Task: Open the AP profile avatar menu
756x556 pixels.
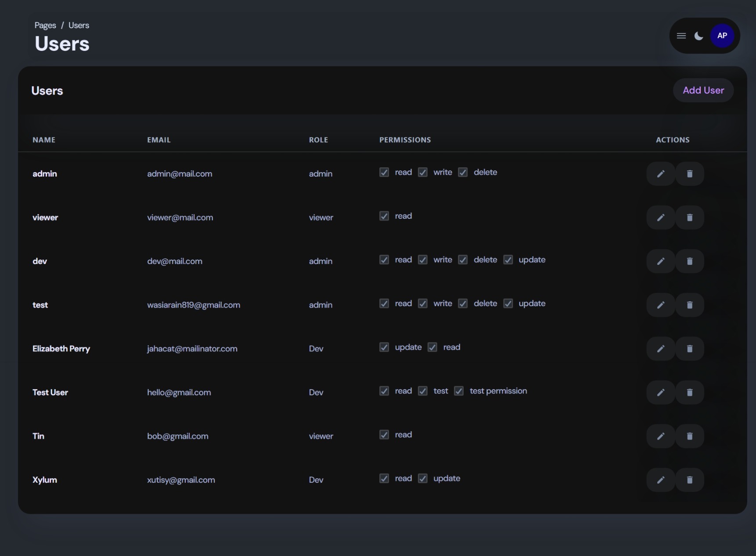Action: pyautogui.click(x=722, y=36)
